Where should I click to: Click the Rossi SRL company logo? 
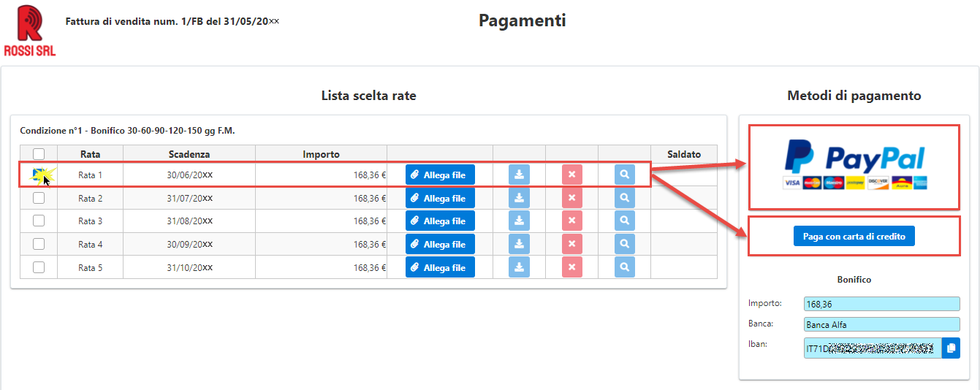click(x=29, y=31)
